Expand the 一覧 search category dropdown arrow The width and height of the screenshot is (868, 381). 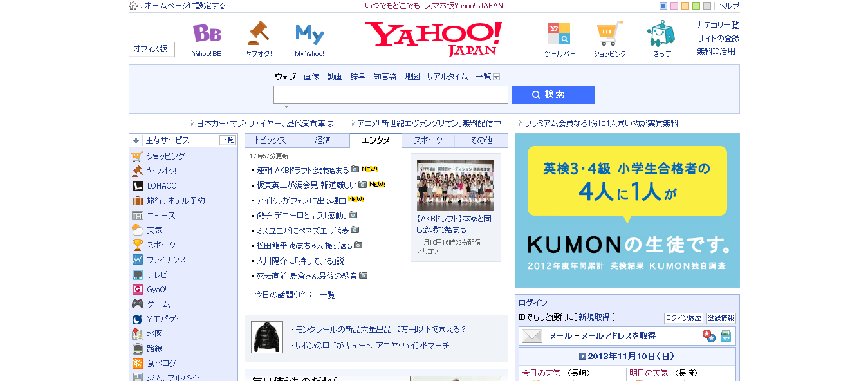coord(497,77)
